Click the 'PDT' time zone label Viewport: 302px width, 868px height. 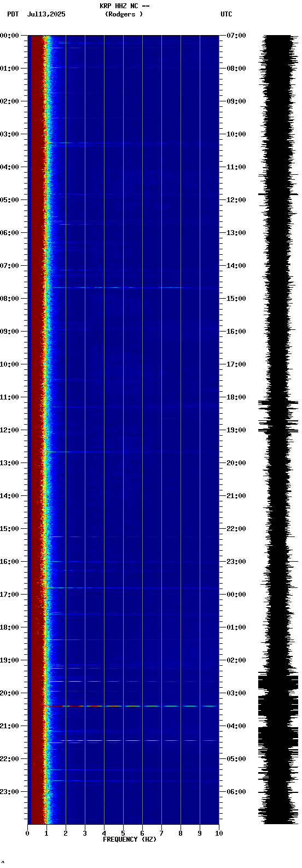click(13, 14)
